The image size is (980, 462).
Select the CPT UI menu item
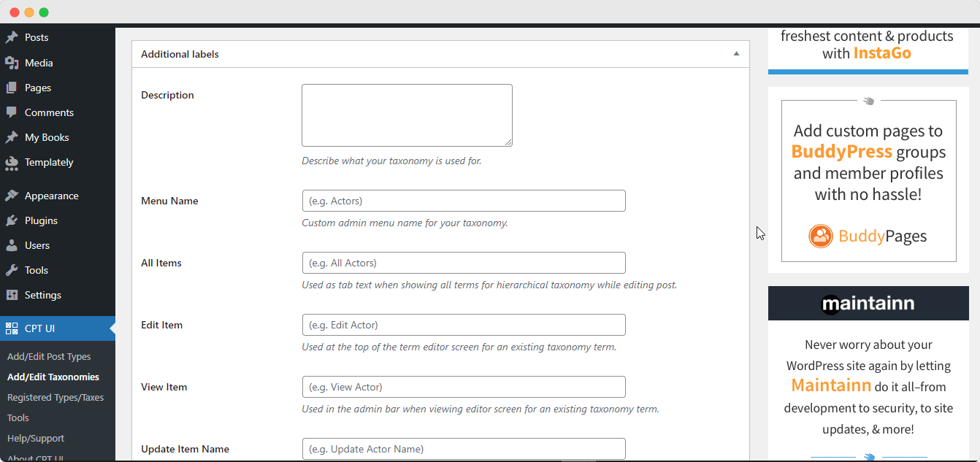pos(39,328)
